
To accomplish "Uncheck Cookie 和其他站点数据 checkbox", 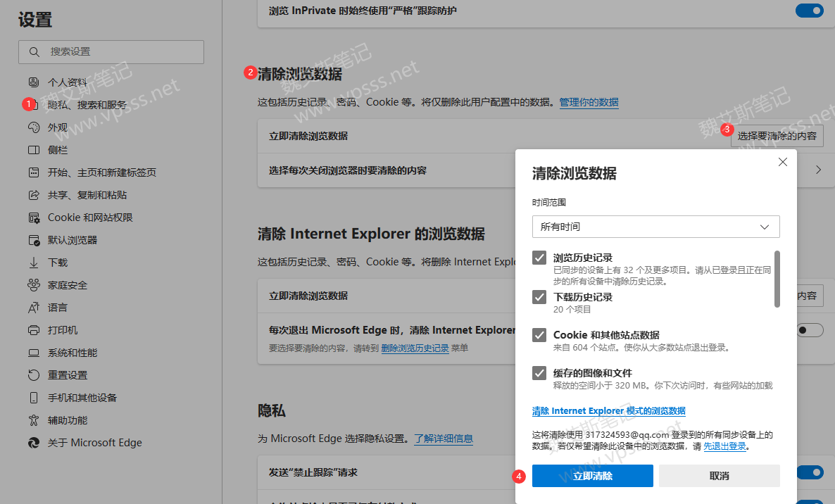I will 539,335.
